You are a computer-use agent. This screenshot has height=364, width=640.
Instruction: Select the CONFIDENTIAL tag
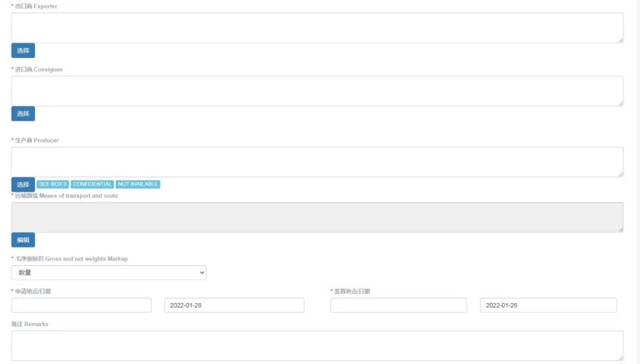click(92, 184)
